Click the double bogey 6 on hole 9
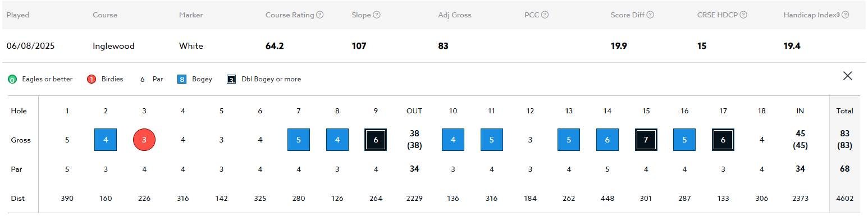 click(x=376, y=140)
